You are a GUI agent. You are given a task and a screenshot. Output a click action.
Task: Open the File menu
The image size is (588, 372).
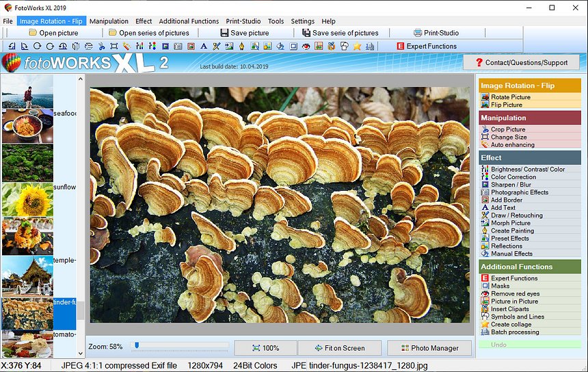[x=8, y=21]
